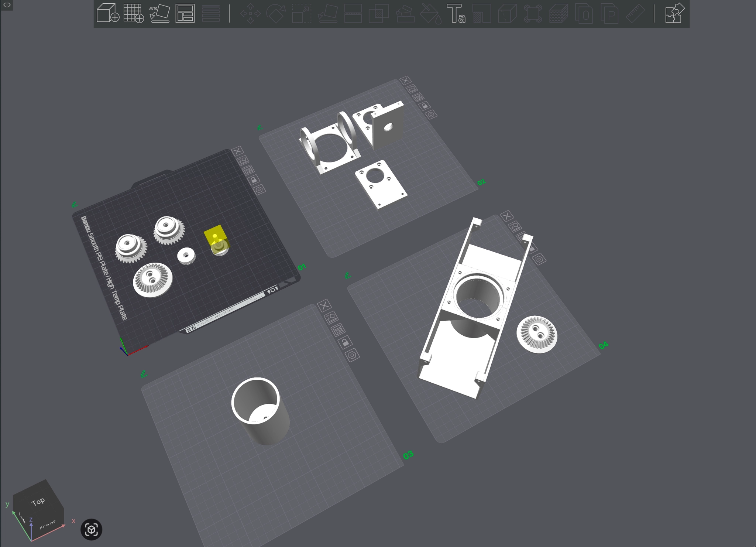Toggle the lock on plate 02
Image resolution: width=756 pixels, height=547 pixels.
[x=425, y=106]
